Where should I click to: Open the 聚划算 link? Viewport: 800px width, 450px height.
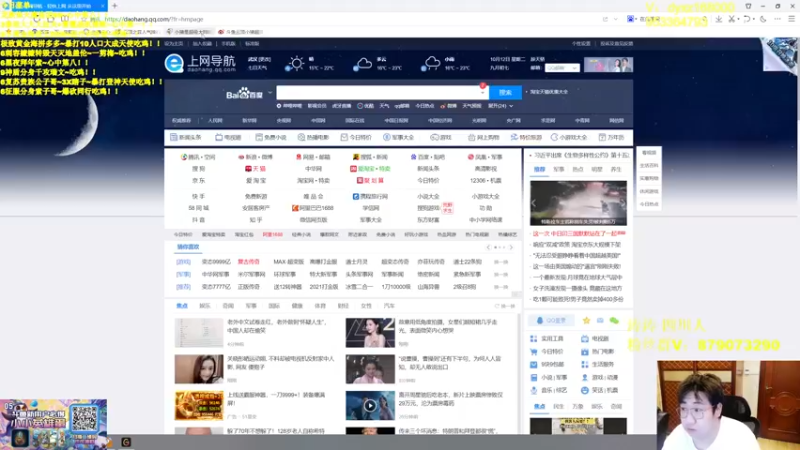370,181
